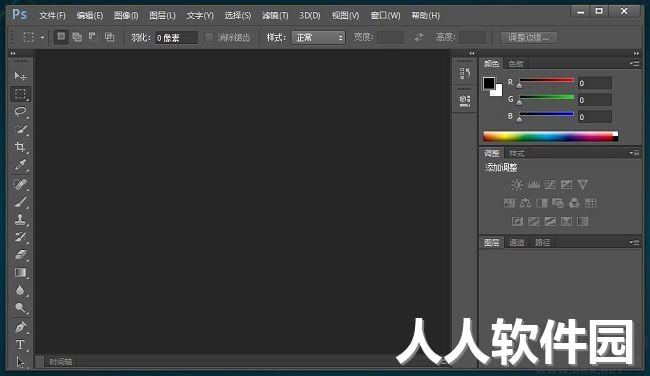The width and height of the screenshot is (650, 376).
Task: Select the Rectangular Marquee tool in toolbox
Action: click(x=20, y=94)
